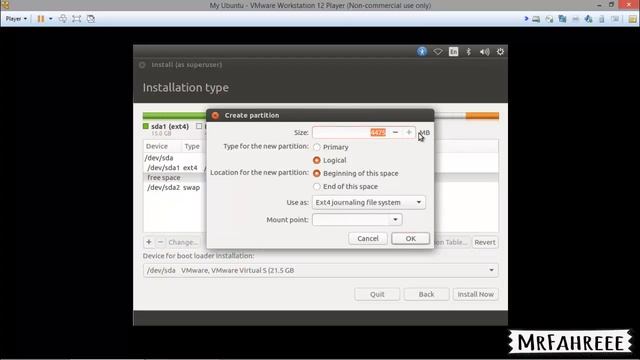This screenshot has height=360, width=640.
Task: Open the En keyboard layout indicator
Action: tap(453, 52)
